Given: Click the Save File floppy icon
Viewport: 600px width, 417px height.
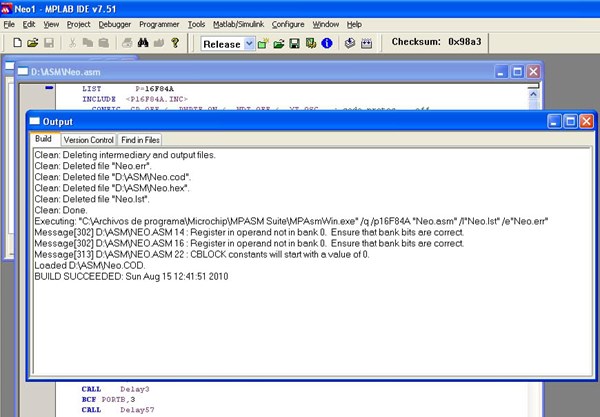Looking at the screenshot, I should click(x=49, y=42).
